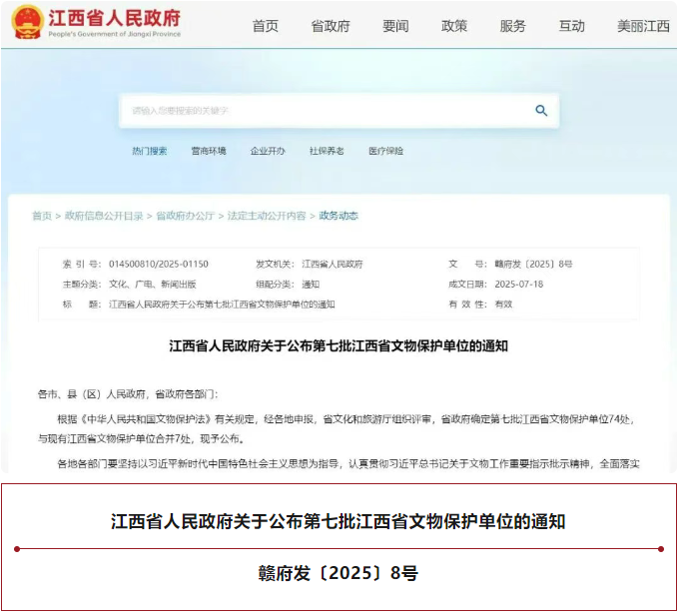Open the 省政府 navigation tab
Screen dimensions: 684x616
[331, 26]
